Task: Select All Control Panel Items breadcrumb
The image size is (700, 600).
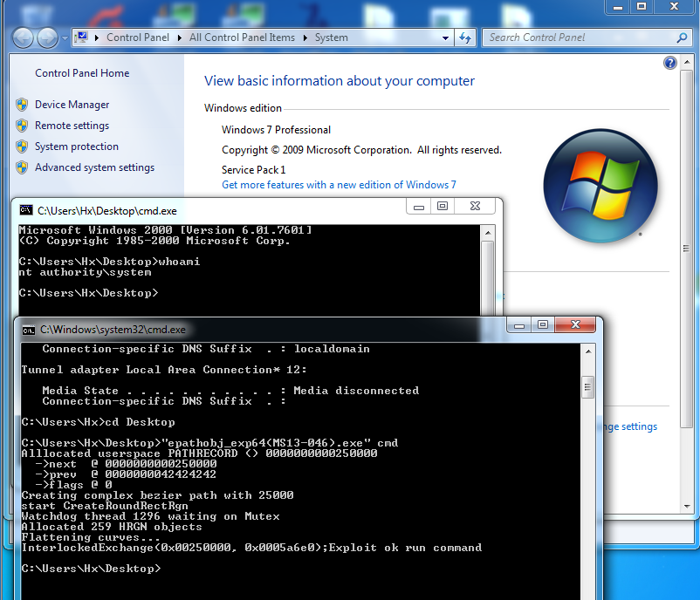Action: pyautogui.click(x=242, y=37)
